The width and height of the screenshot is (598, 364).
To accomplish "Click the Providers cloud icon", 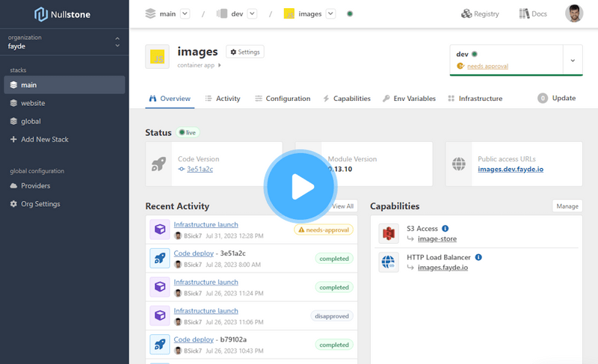I will 13,186.
